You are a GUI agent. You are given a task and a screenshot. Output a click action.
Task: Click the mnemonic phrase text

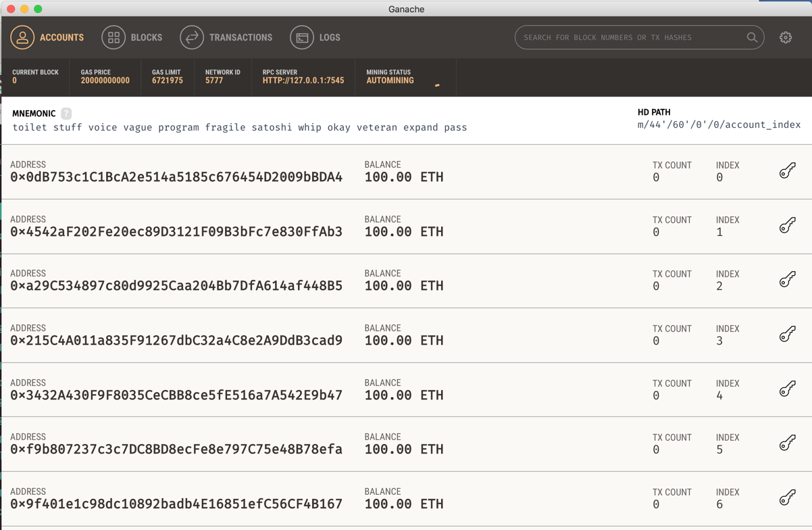coord(240,127)
